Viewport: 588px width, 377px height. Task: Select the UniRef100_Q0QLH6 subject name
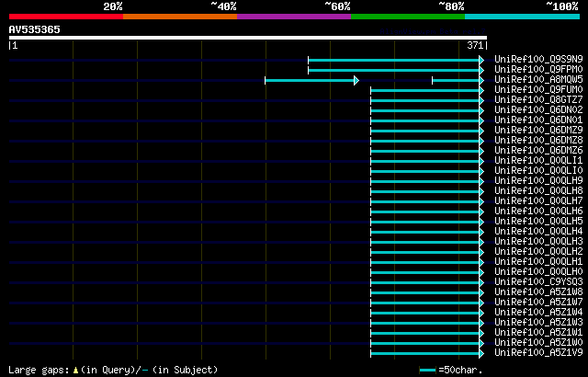coord(538,211)
